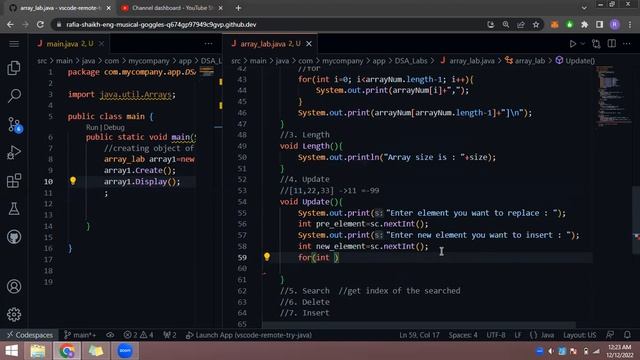The width and height of the screenshot is (640, 360).
Task: Open the Extensions view
Action: point(14,180)
